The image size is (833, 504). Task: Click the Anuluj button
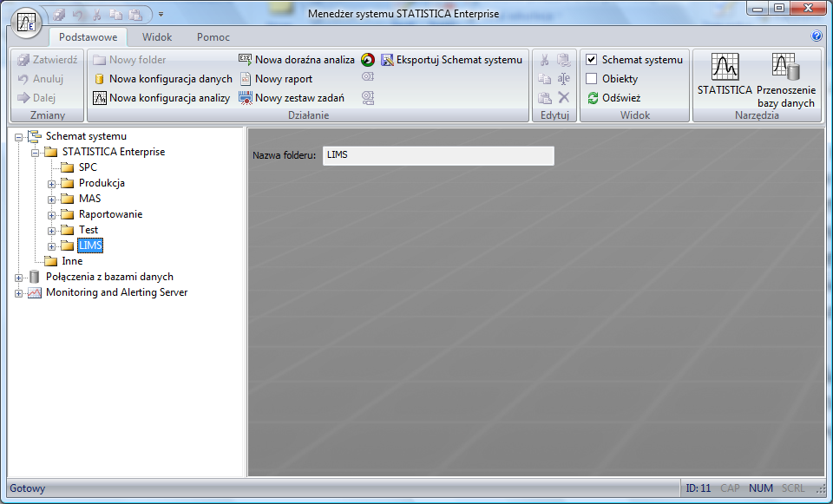(41, 79)
